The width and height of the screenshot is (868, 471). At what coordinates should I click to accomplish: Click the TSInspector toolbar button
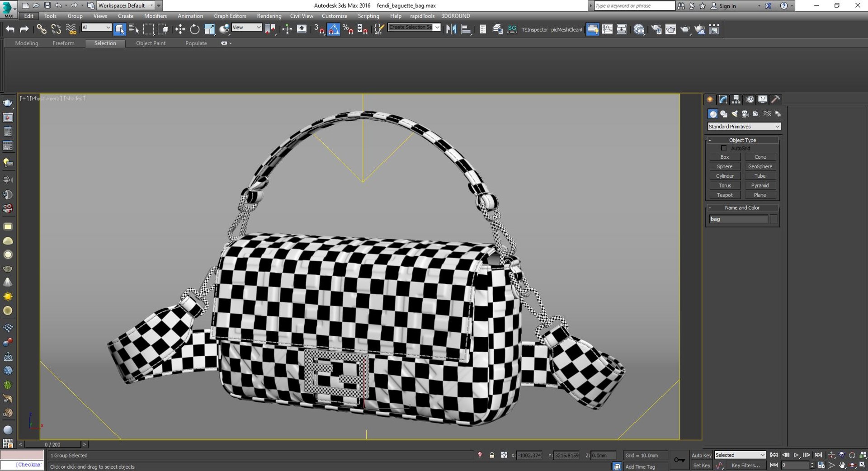pos(534,30)
